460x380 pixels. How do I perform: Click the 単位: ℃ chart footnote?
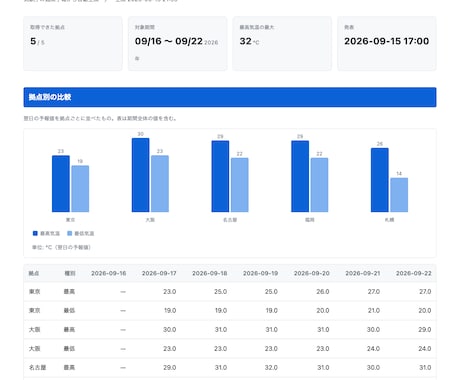(61, 247)
